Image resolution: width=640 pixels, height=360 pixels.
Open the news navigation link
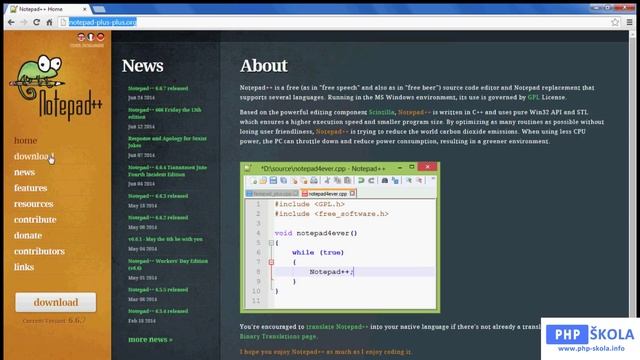(24, 172)
